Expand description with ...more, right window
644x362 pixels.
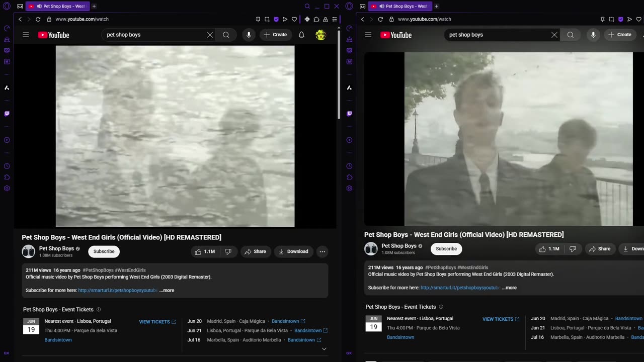click(x=509, y=288)
